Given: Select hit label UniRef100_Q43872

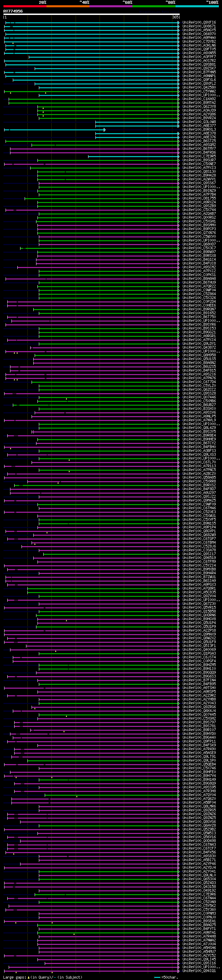Looking at the screenshot, I should (199, 347).
